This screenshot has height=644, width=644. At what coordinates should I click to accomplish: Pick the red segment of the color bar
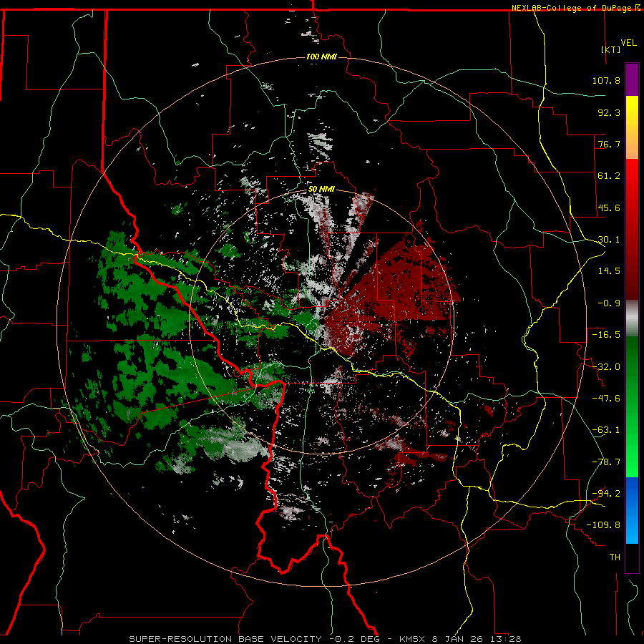tap(632, 229)
